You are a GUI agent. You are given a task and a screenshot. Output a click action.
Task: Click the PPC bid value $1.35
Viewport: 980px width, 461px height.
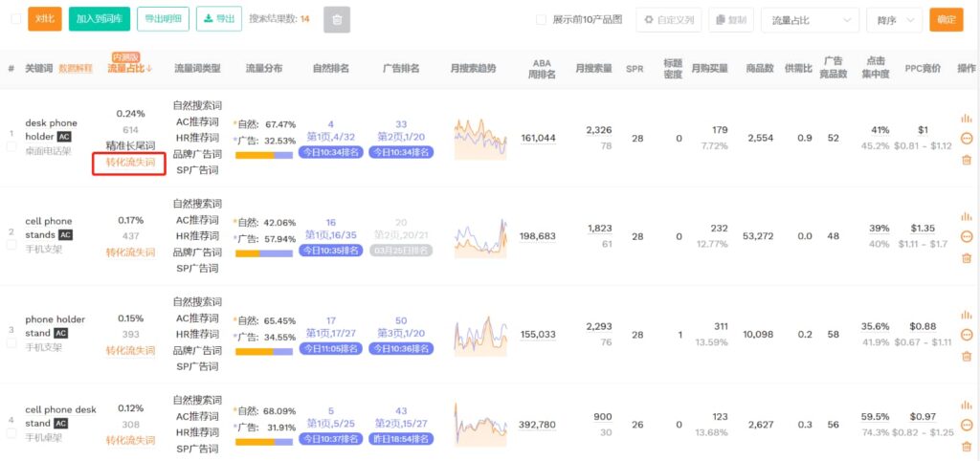(923, 228)
